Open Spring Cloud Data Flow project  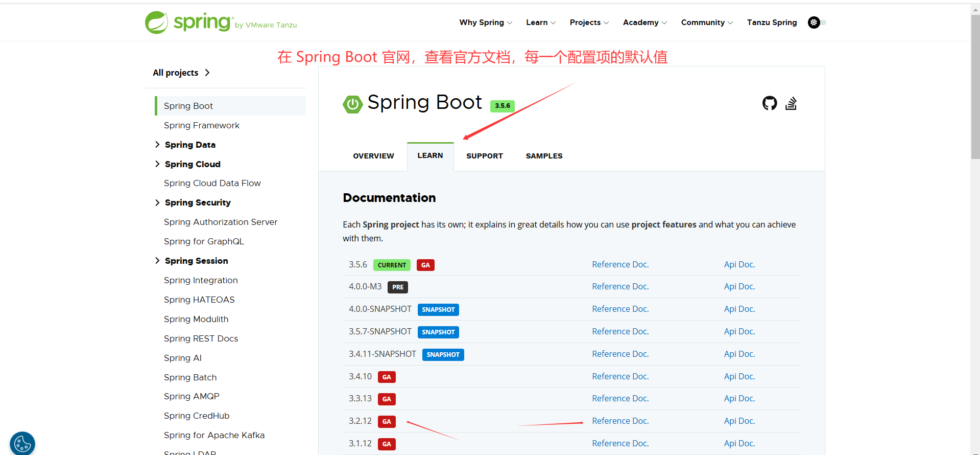coord(212,183)
